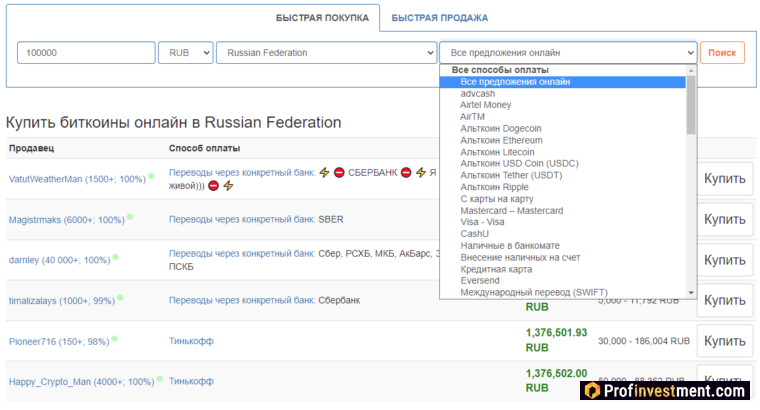Open seller Happy_Crypto_Man profile
The image size is (760, 410).
[81, 381]
